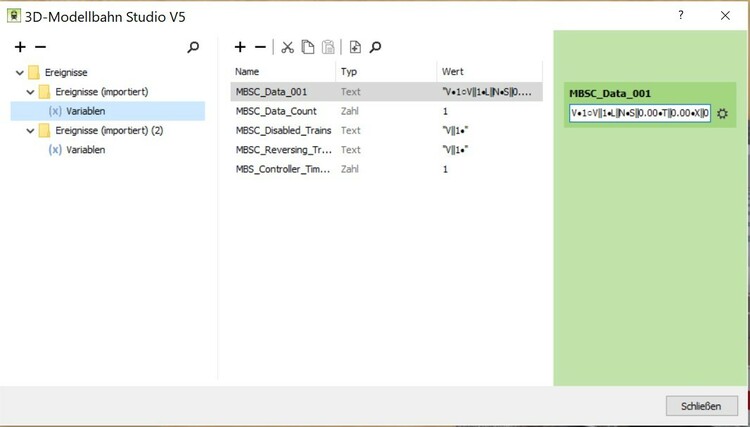Delete the selected variable with minus icon

point(260,47)
